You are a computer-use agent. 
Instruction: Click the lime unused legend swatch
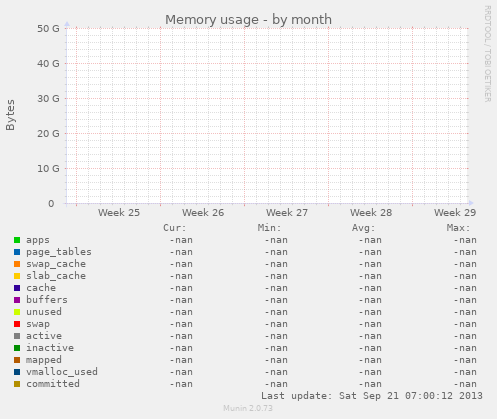click(17, 312)
